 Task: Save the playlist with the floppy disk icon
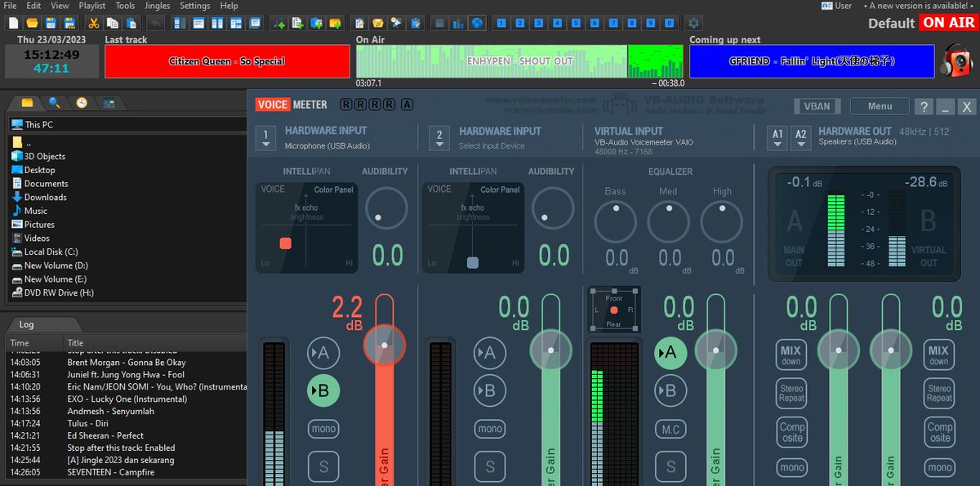click(x=51, y=23)
